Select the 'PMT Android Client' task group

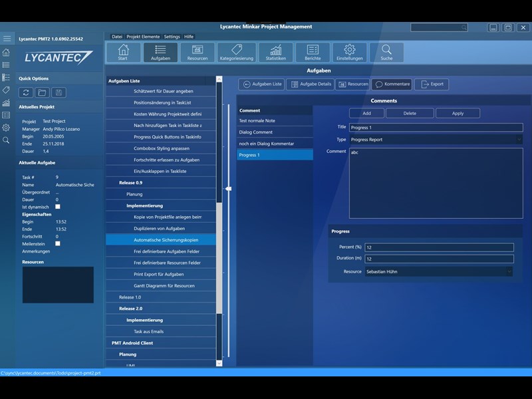[161, 343]
